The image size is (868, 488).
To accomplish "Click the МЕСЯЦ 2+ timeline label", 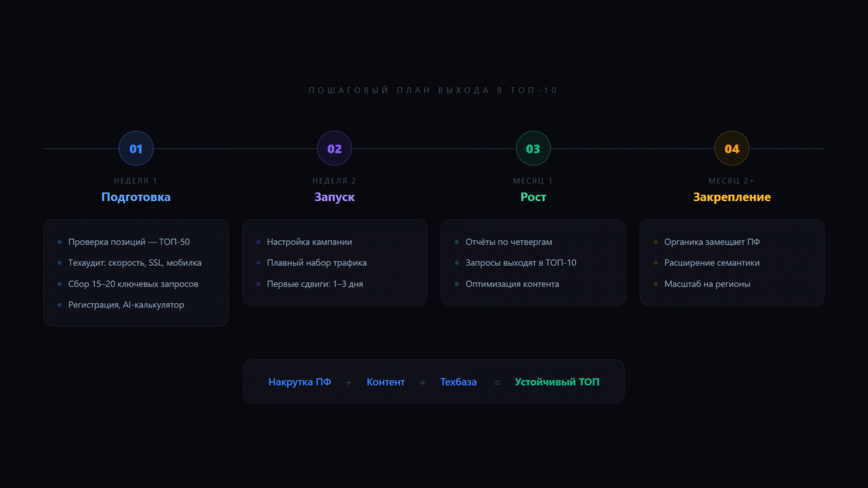I will 731,181.
